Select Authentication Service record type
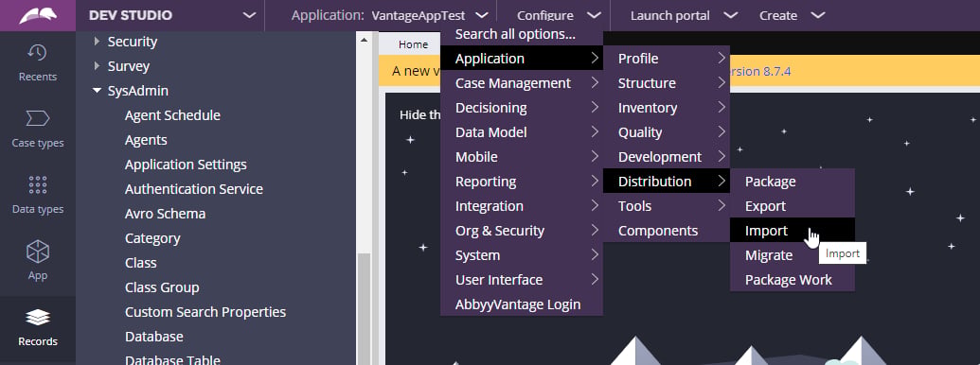 (x=194, y=189)
